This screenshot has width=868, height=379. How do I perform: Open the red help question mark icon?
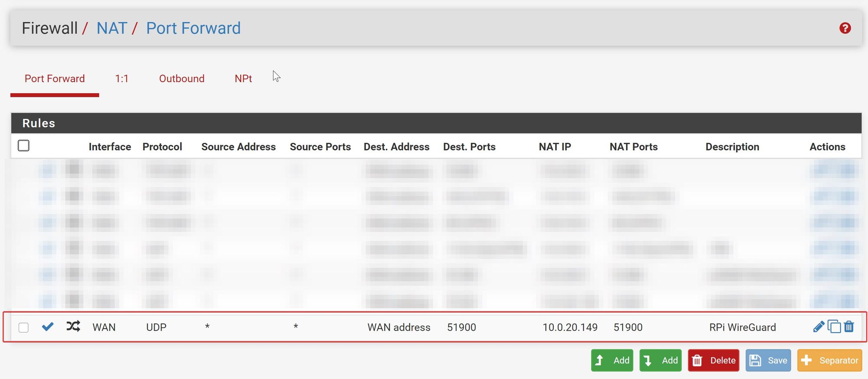coord(845,28)
